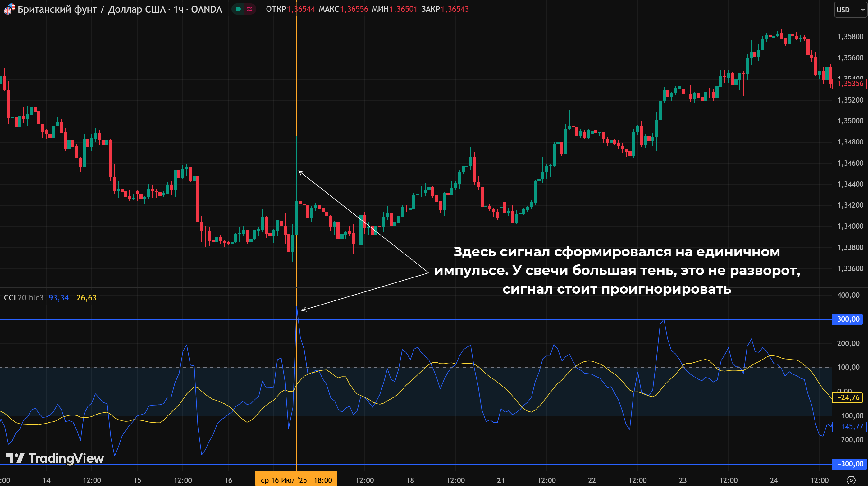The image size is (868, 486).
Task: Click the red current price label 1,35356
Action: click(x=849, y=84)
